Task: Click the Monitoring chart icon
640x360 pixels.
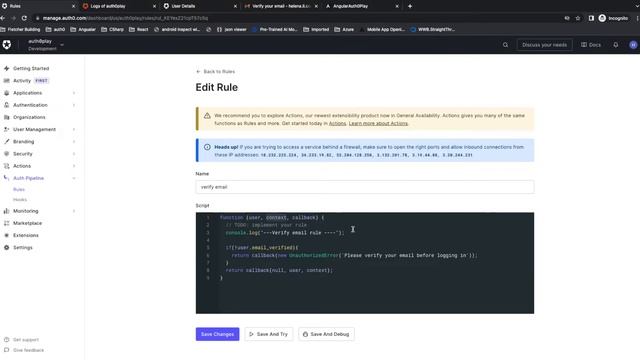Action: point(7,211)
